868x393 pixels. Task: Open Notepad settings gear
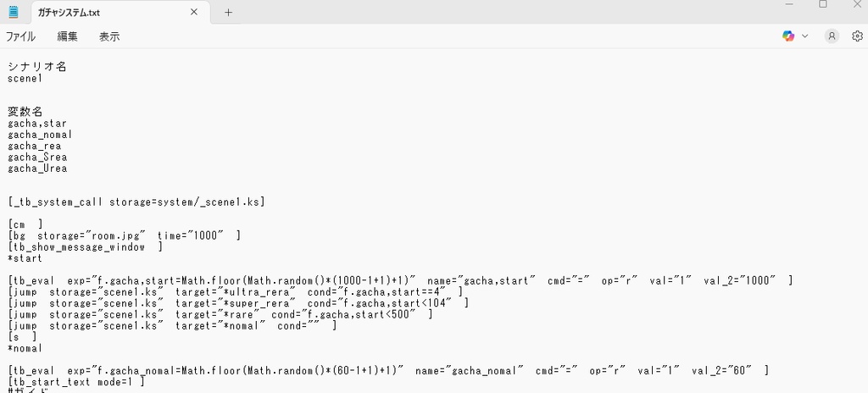point(857,36)
